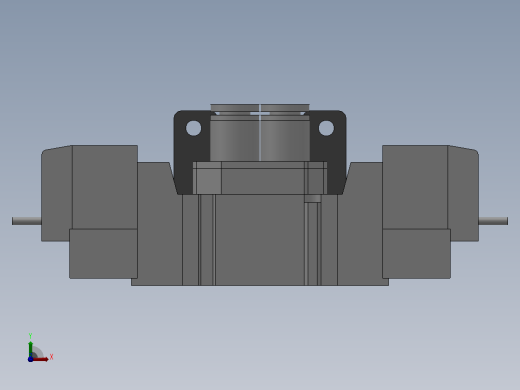The height and width of the screenshot is (390, 520).
Task: Select the left mounting hole on the black bracket
Action: (x=193, y=128)
